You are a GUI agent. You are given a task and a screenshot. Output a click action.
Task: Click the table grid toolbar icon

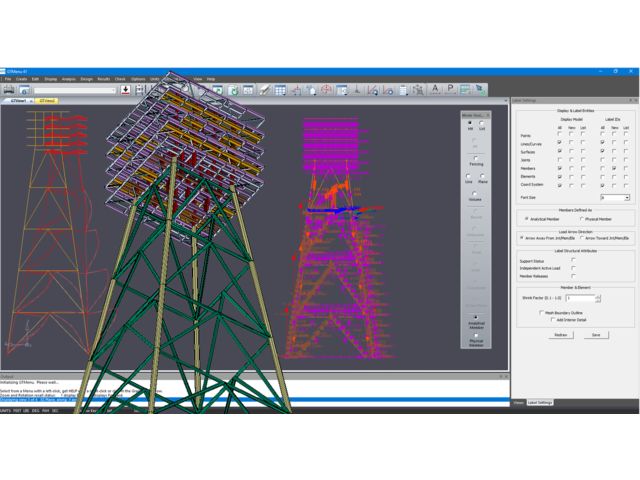(280, 90)
